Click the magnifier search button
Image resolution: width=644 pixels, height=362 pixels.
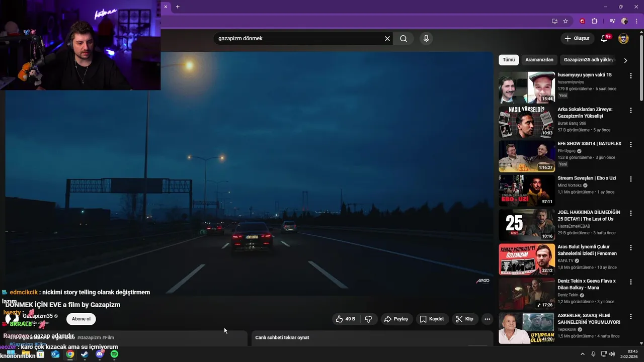[x=404, y=39]
